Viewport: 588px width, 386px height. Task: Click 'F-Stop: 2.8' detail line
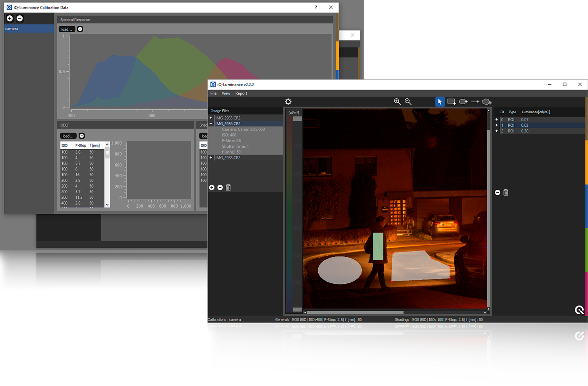(x=231, y=141)
